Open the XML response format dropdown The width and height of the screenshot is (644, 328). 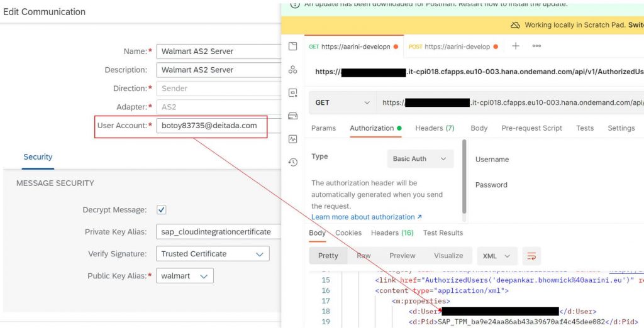[497, 256]
